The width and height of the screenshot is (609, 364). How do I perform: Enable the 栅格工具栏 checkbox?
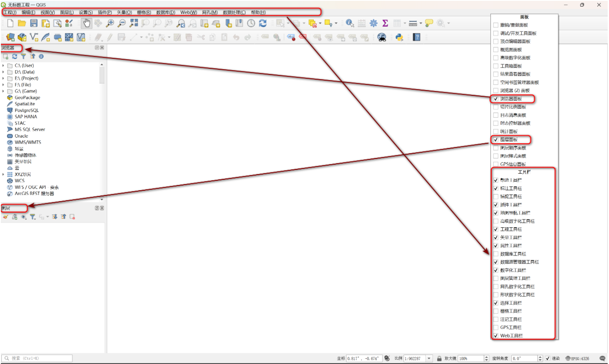pos(496,311)
